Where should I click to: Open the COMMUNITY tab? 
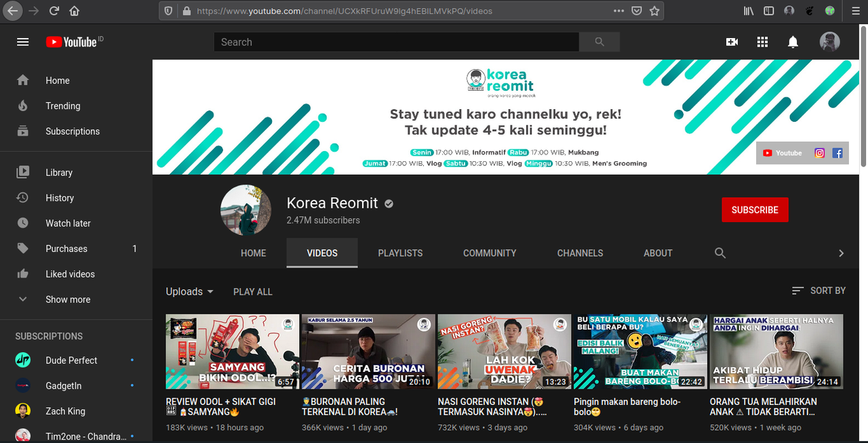tap(490, 253)
